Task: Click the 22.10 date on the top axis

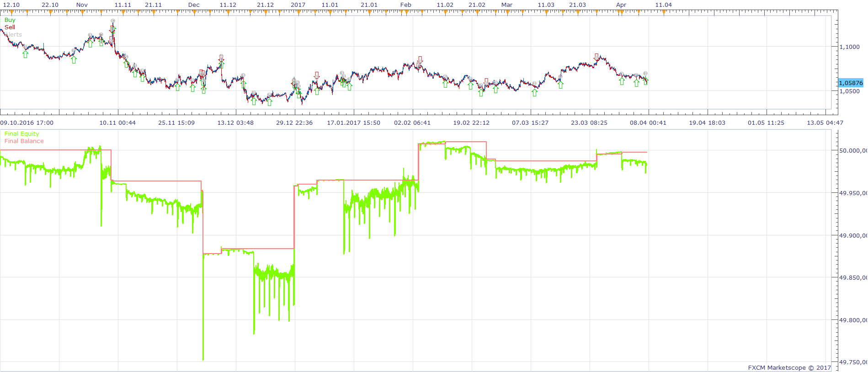Action: coord(50,5)
